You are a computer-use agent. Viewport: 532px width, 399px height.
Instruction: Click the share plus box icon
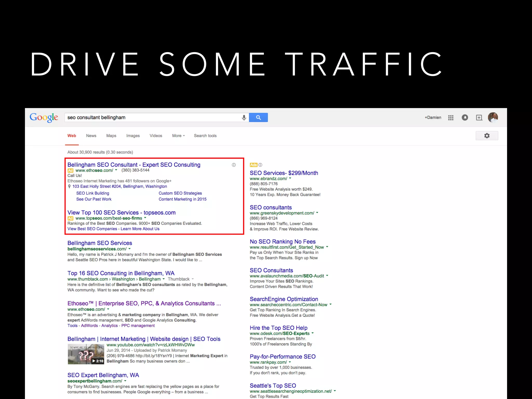tap(479, 118)
